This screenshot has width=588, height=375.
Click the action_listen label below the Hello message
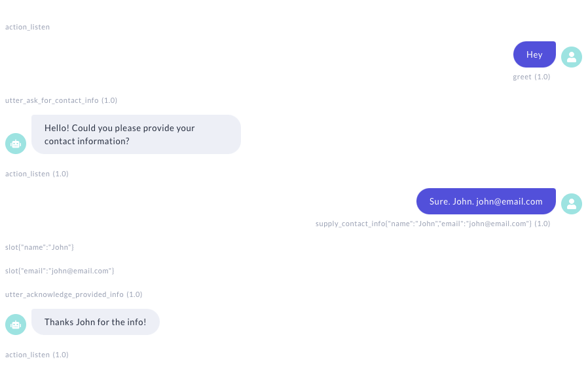pos(28,174)
